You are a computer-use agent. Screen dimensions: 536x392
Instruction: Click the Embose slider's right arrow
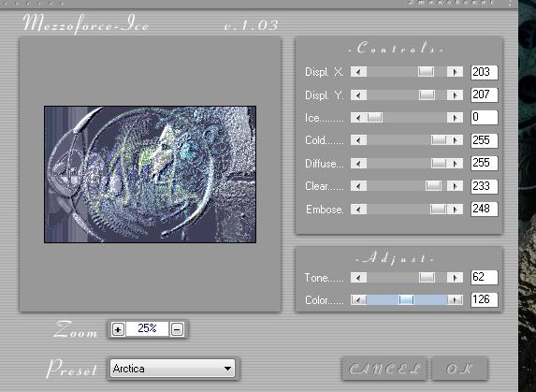(x=455, y=210)
